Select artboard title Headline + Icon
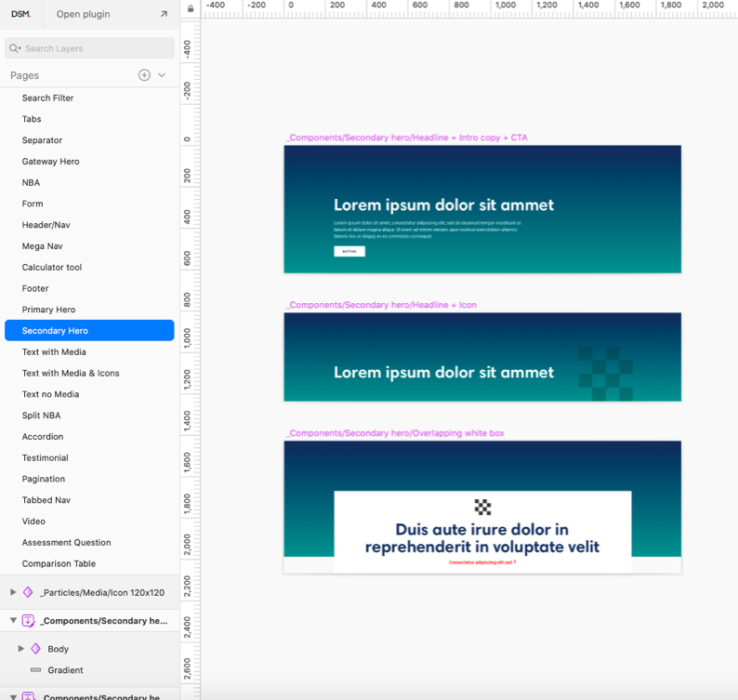 [382, 305]
